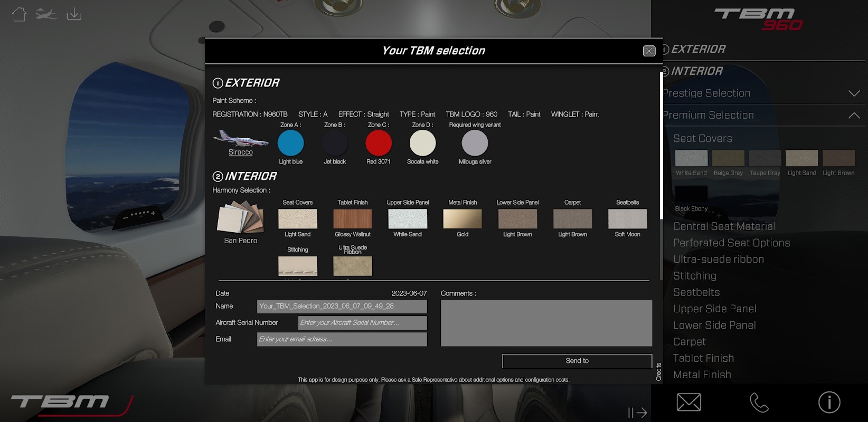Viewport: 868px width, 422px height.
Task: Select the Zone C Red 3071 swatch
Action: pos(379,143)
